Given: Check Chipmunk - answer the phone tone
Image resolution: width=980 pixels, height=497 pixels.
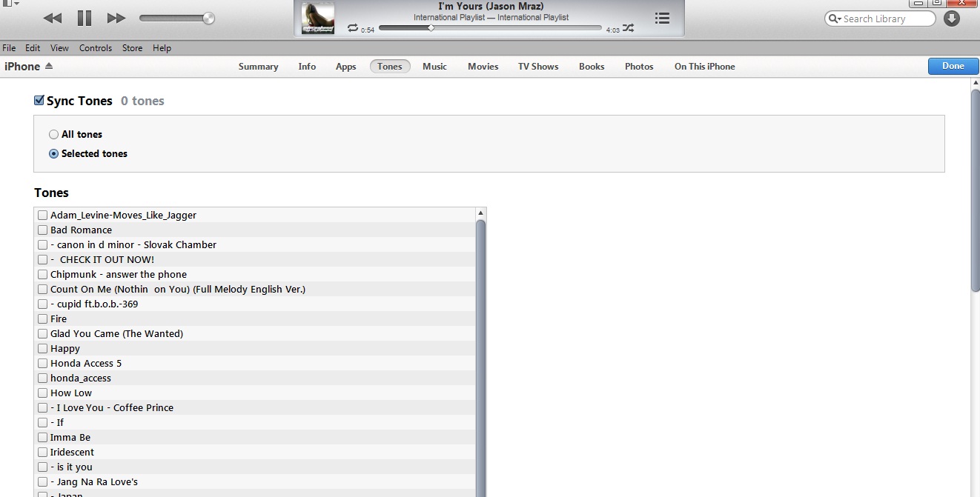Looking at the screenshot, I should (42, 275).
